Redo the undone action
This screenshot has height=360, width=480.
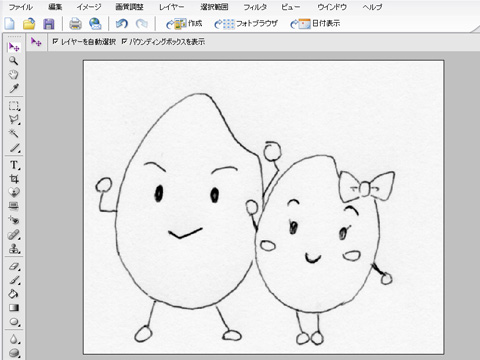[142, 24]
